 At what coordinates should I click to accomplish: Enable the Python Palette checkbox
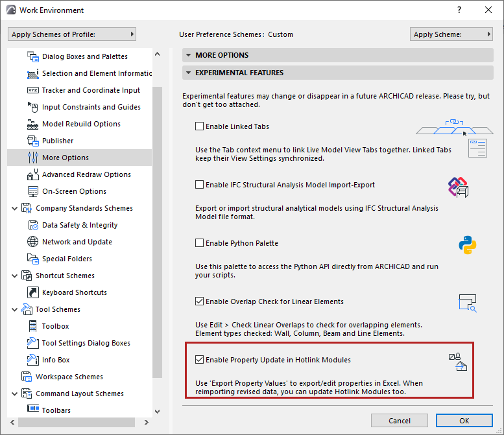click(199, 243)
